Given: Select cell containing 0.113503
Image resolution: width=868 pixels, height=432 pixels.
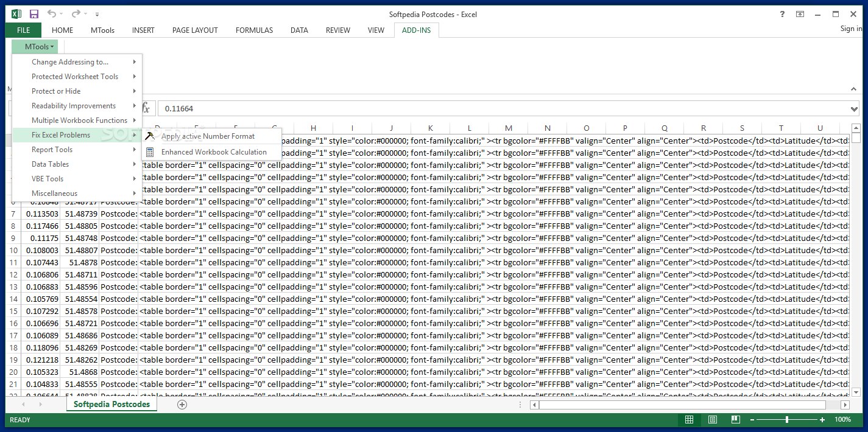Looking at the screenshot, I should (x=41, y=214).
